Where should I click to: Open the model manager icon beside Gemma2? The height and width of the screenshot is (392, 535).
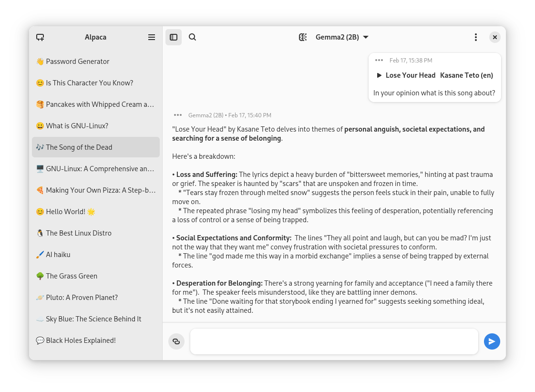[303, 37]
